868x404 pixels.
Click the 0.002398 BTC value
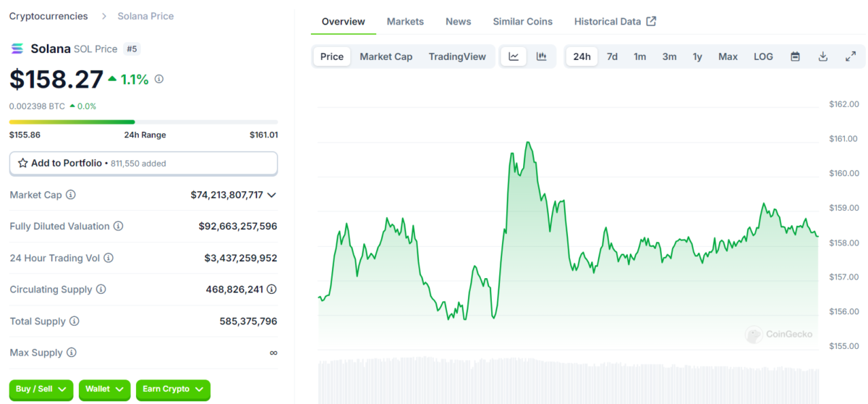click(x=37, y=106)
